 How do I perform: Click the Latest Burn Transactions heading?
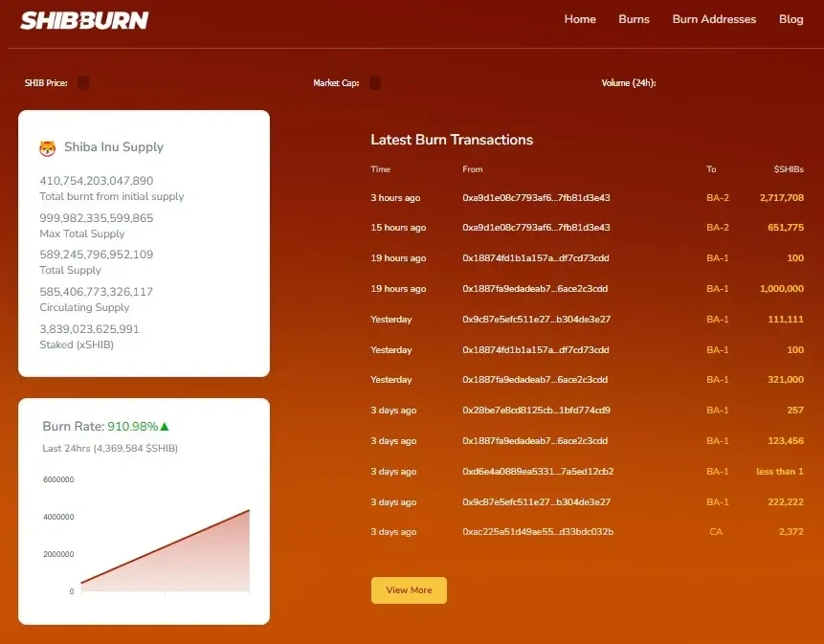[452, 139]
